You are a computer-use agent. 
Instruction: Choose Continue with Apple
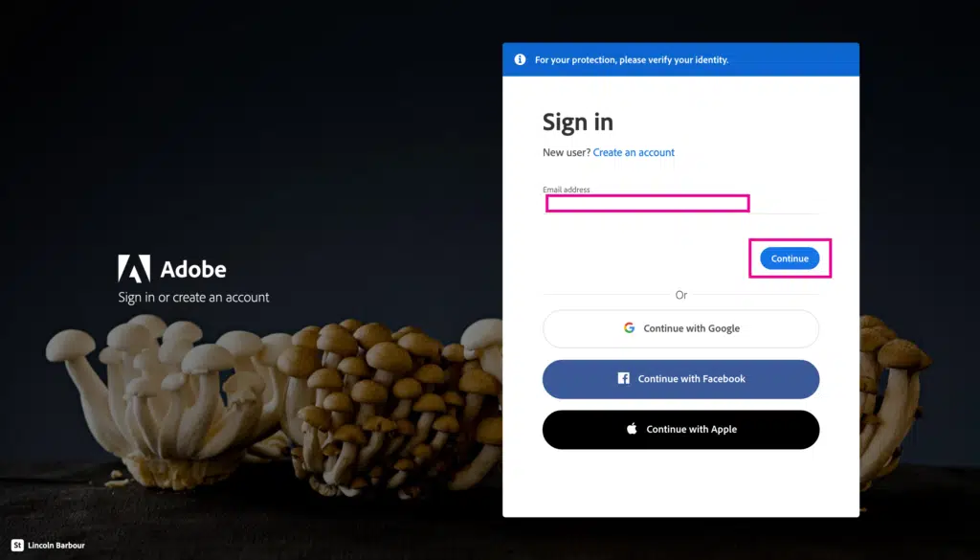point(680,430)
